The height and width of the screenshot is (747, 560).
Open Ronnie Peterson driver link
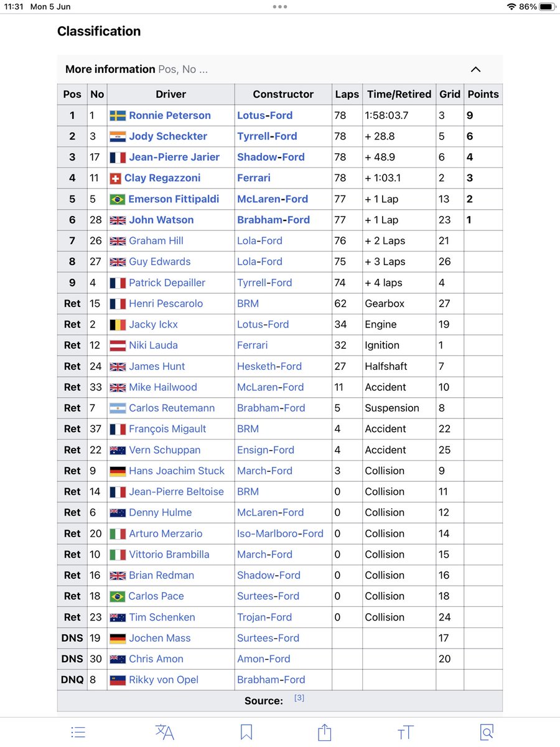coord(170,115)
